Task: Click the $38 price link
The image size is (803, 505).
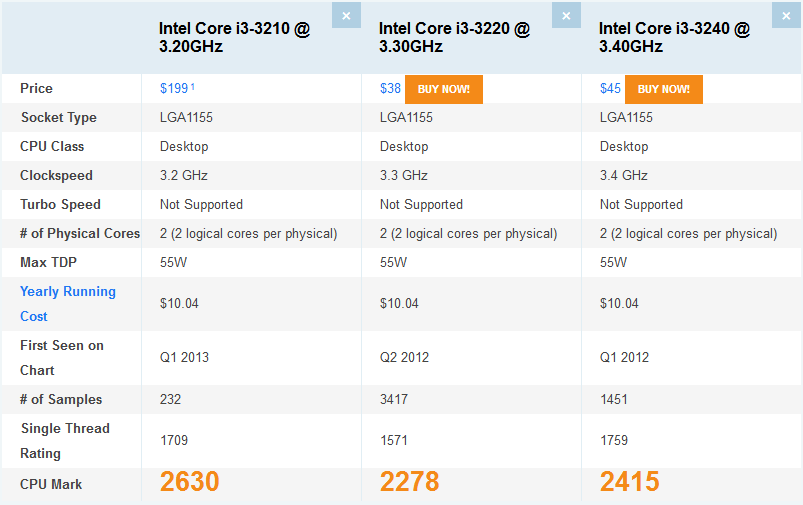Action: click(x=390, y=89)
